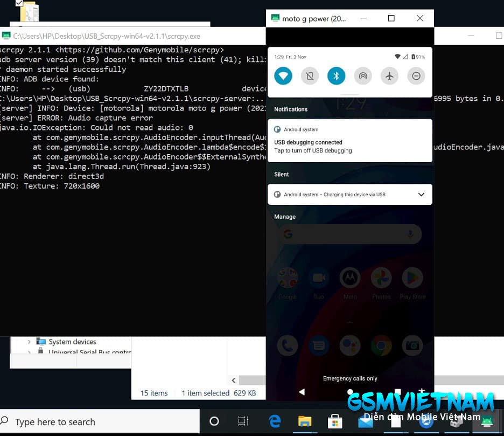Screen dimensions: 504x436
Task: Tap the Manage notifications button
Action: point(285,217)
